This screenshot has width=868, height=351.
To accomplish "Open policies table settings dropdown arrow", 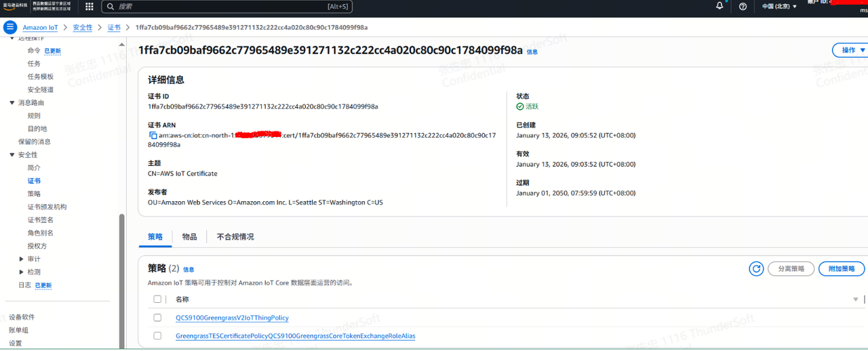I will (856, 300).
